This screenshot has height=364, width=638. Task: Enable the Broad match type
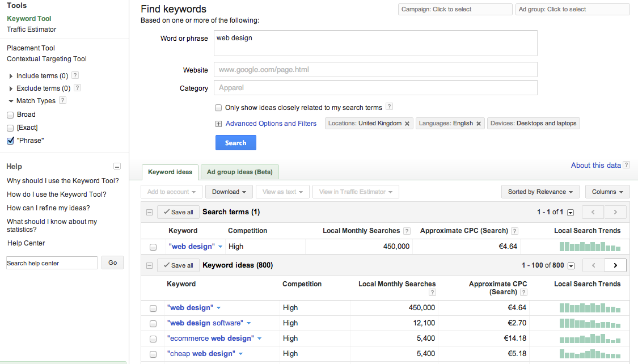pyautogui.click(x=10, y=115)
